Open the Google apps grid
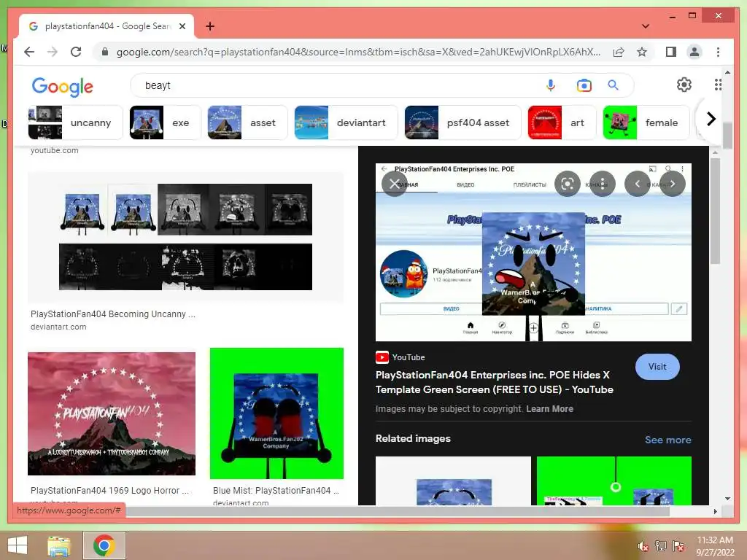Viewport: 747px width, 560px height. click(x=718, y=85)
